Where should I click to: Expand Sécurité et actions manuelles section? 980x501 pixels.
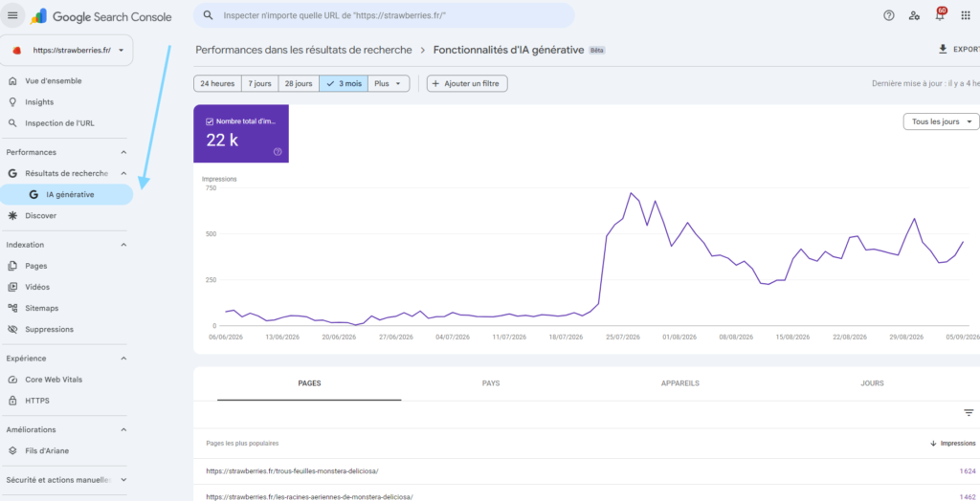coord(123,480)
